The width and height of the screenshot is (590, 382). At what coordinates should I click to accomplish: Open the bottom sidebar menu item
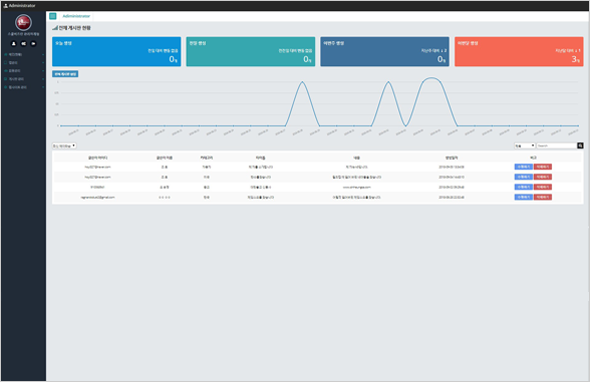click(x=23, y=87)
